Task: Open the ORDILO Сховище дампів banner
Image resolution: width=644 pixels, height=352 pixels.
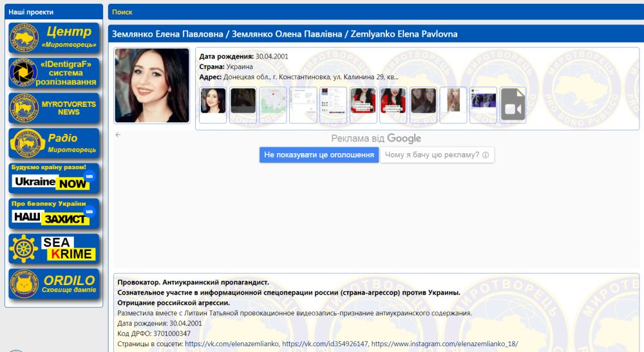Action: click(x=54, y=284)
